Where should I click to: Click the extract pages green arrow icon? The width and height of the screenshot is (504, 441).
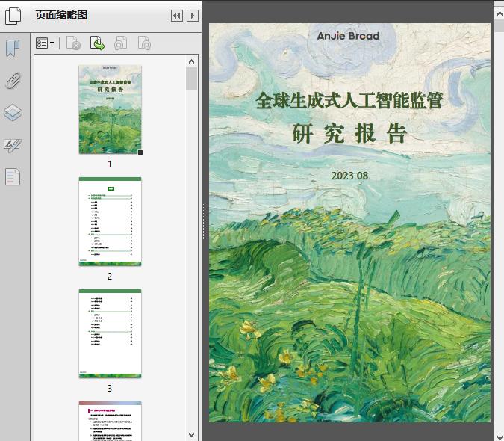tap(97, 43)
